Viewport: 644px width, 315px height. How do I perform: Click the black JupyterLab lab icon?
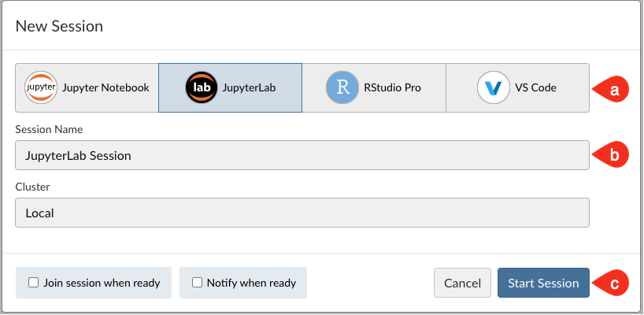click(202, 87)
